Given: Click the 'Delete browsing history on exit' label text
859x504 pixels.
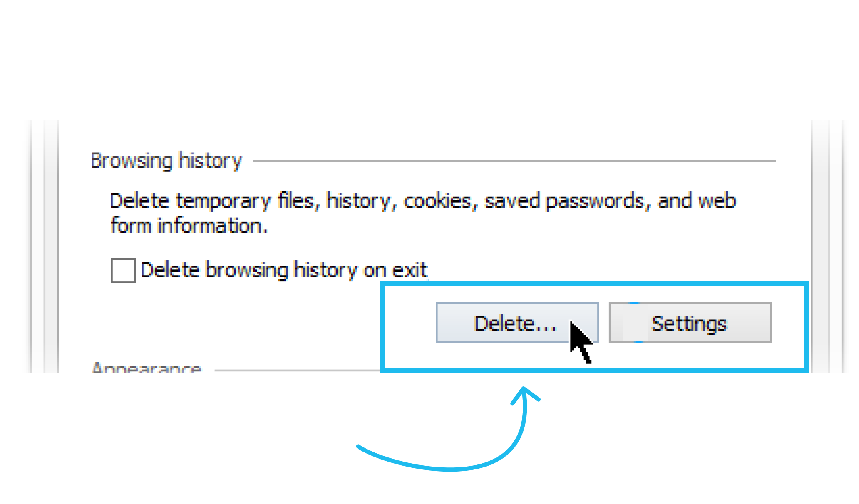Looking at the screenshot, I should [x=284, y=270].
